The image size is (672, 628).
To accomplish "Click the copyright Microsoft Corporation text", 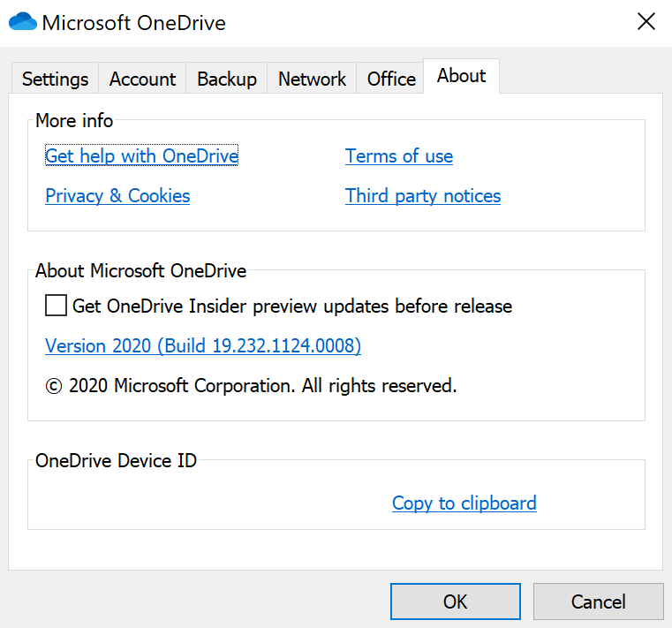I will (251, 385).
